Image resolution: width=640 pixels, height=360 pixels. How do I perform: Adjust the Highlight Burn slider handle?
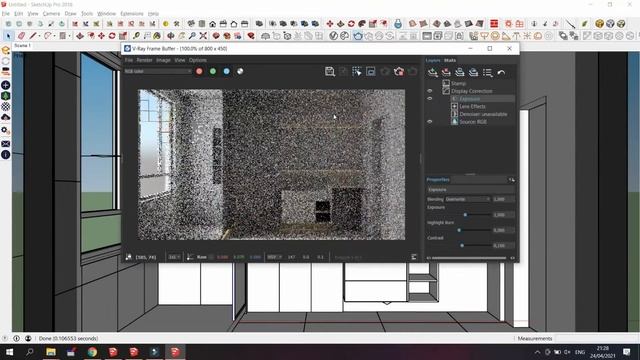(459, 230)
